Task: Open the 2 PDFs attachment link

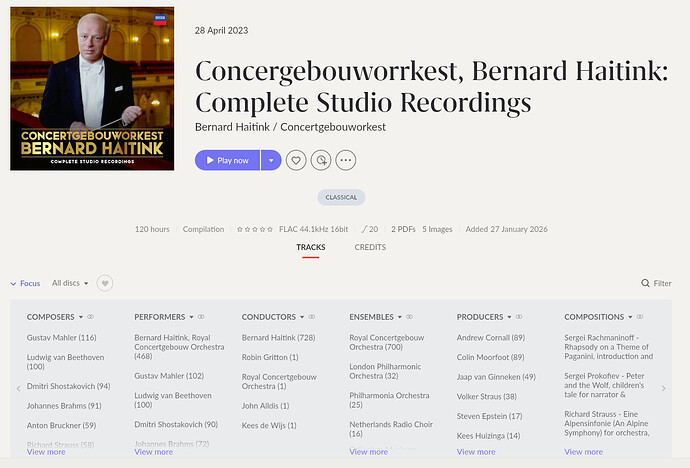Action: [403, 229]
